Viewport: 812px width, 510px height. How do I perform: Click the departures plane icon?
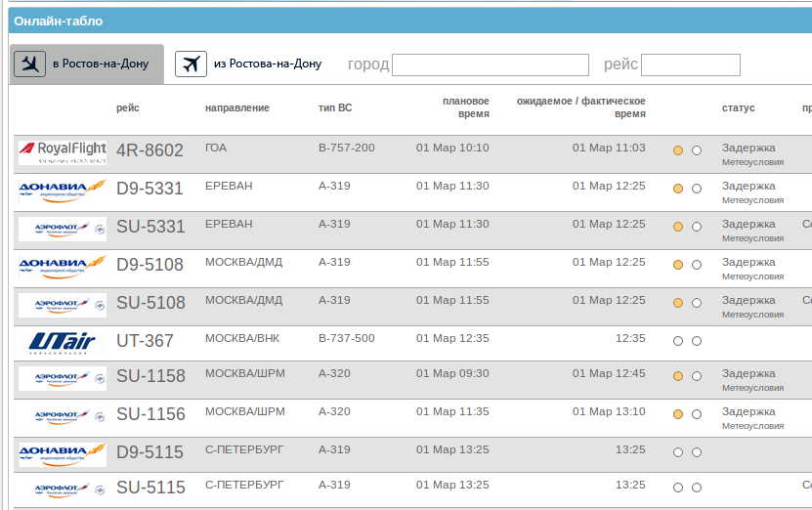[x=191, y=64]
